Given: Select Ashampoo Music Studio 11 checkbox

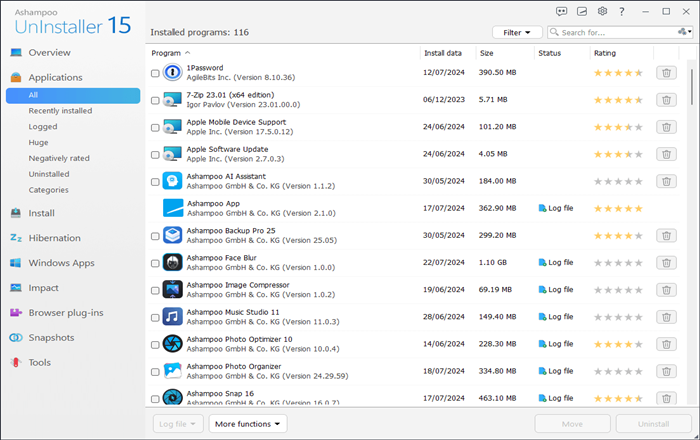Looking at the screenshot, I should [x=155, y=318].
